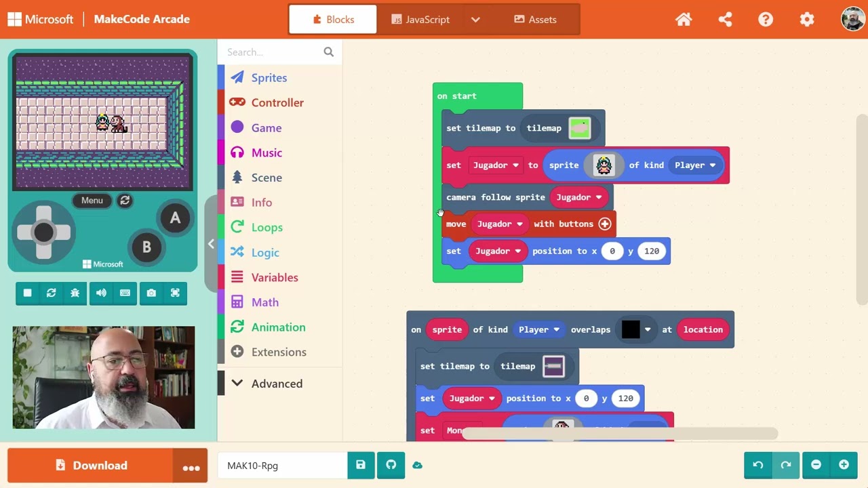Expand the Advanced toolbox section
Image resolution: width=868 pixels, height=488 pixels.
277,384
